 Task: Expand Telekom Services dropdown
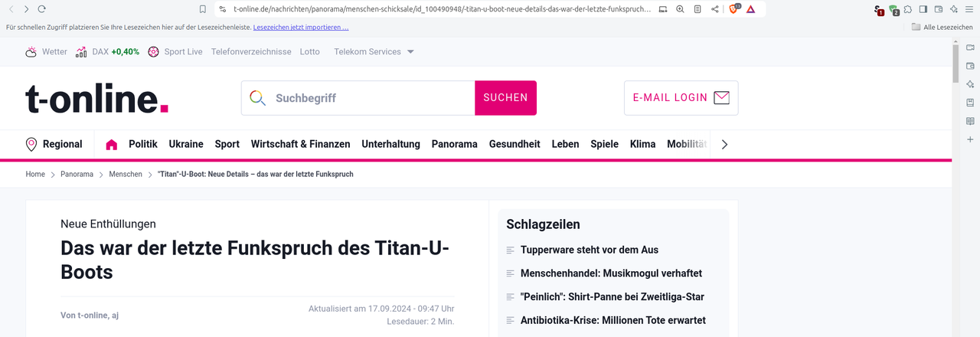tap(374, 52)
